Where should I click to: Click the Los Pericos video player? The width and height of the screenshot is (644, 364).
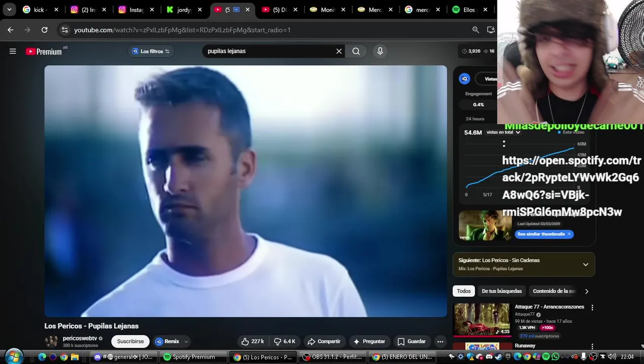(x=245, y=191)
